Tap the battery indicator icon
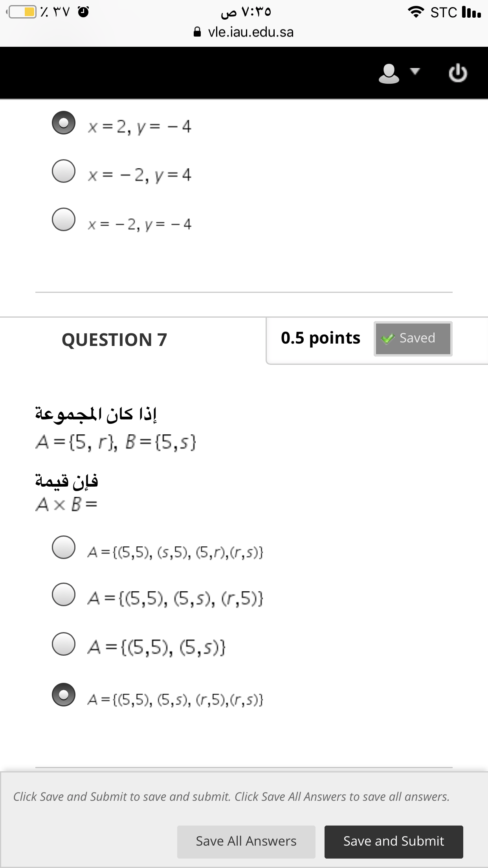 point(22,12)
